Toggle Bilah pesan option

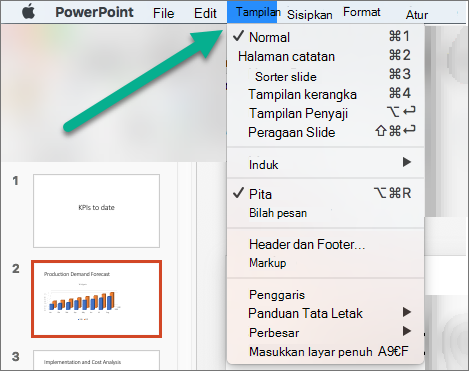(325, 213)
